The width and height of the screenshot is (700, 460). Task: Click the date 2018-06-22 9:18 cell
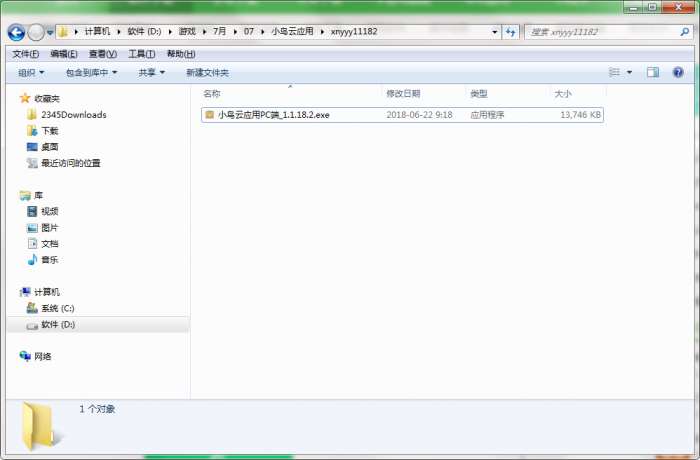pos(419,115)
